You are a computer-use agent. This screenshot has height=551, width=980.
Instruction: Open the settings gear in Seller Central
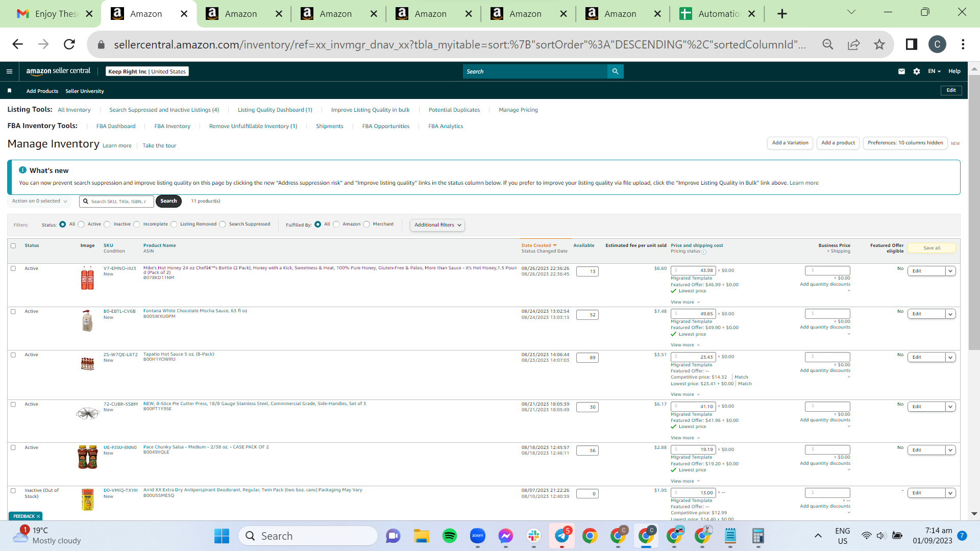coord(917,71)
